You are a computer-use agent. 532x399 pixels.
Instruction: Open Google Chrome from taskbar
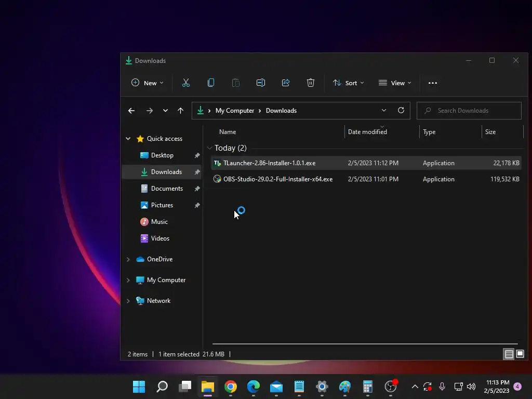pyautogui.click(x=230, y=387)
